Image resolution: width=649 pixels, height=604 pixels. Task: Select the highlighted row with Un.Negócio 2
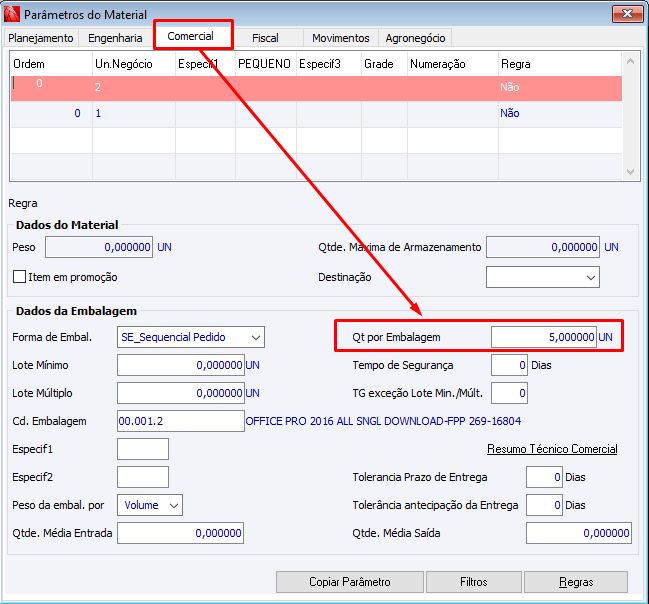click(316, 88)
